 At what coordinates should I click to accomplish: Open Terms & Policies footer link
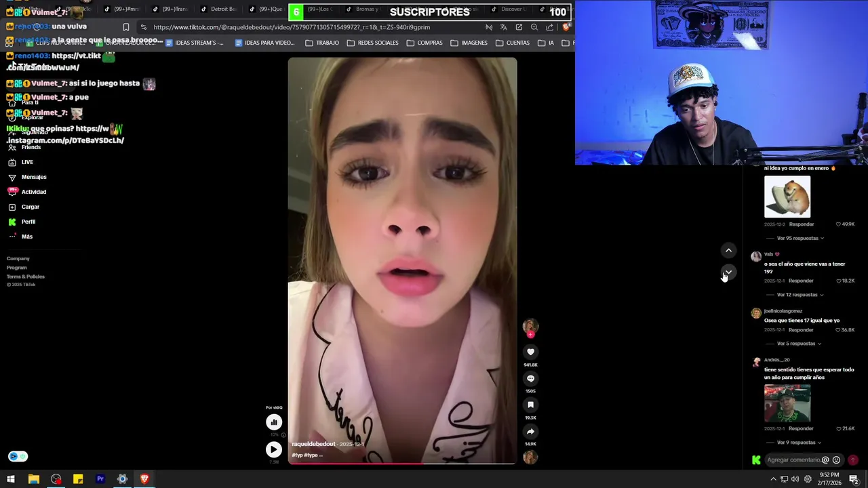click(26, 277)
